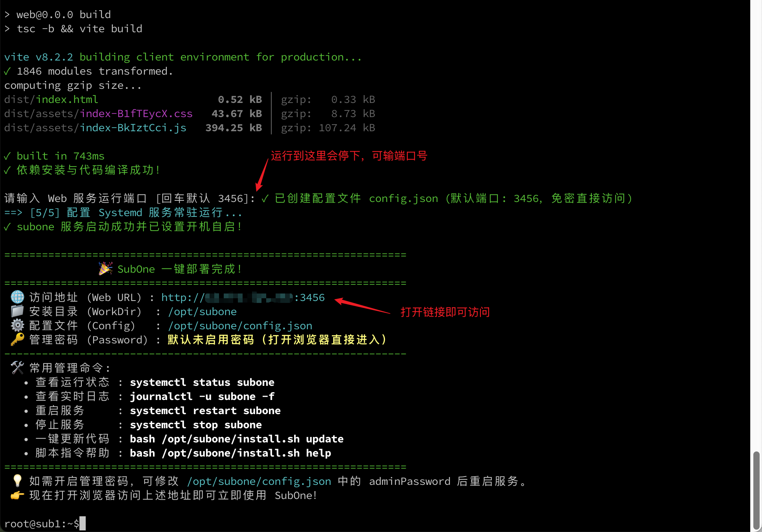Click the "配置文件 (Config)" label
This screenshot has height=532, width=762.
[82, 326]
